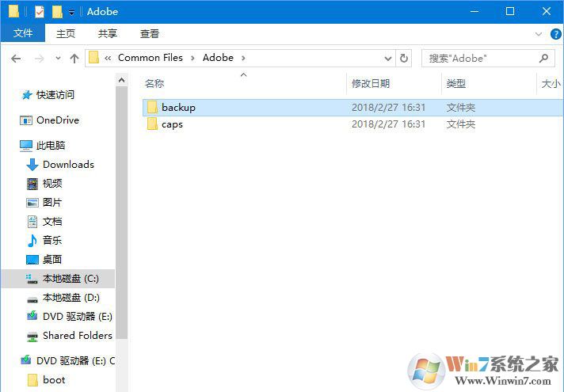Screen dimensions: 564x392
Task: Sort by the 类型 column header
Action: (455, 84)
